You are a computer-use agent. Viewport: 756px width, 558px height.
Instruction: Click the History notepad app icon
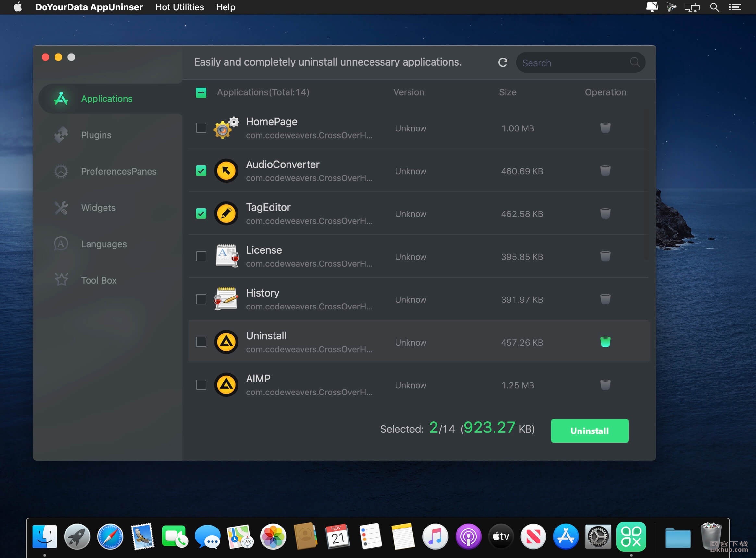(x=226, y=298)
